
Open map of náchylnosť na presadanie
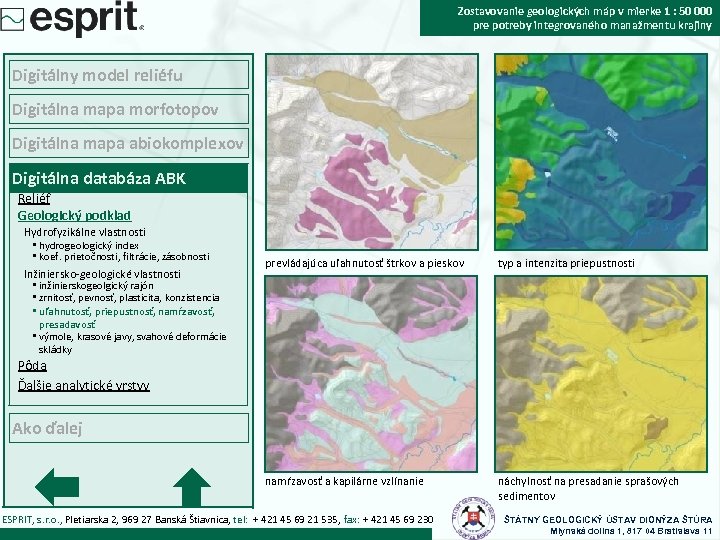tap(601, 374)
